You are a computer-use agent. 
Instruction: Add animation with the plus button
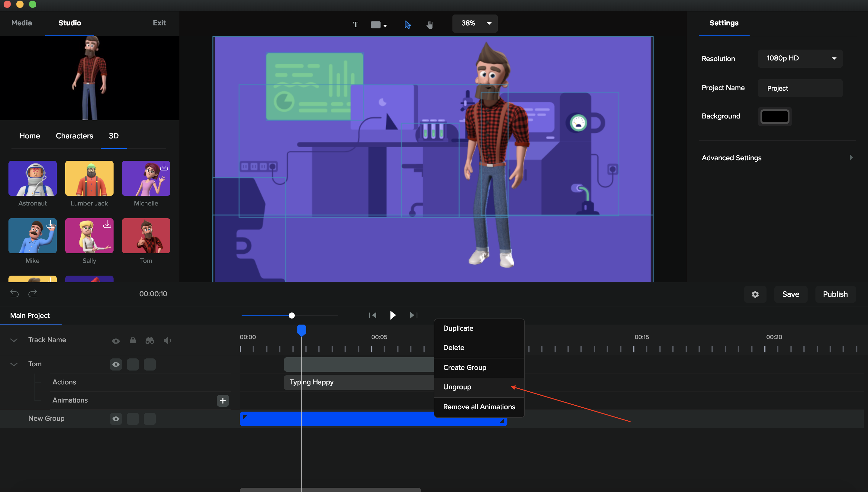click(x=223, y=400)
